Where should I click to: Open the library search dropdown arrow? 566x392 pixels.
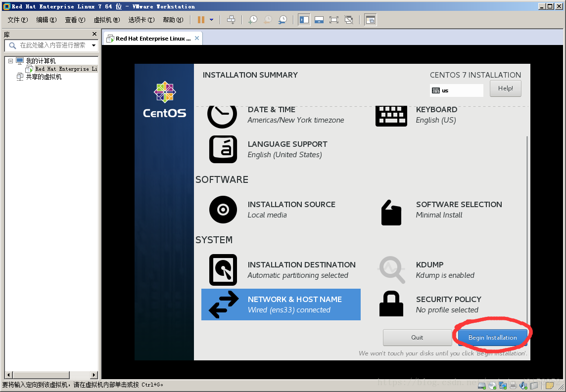pos(94,45)
